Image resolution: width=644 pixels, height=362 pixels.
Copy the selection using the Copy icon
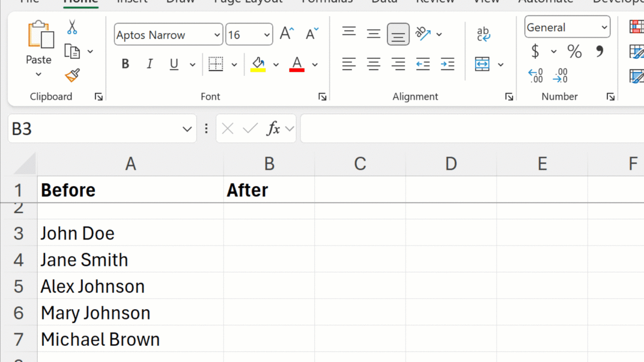click(x=72, y=51)
